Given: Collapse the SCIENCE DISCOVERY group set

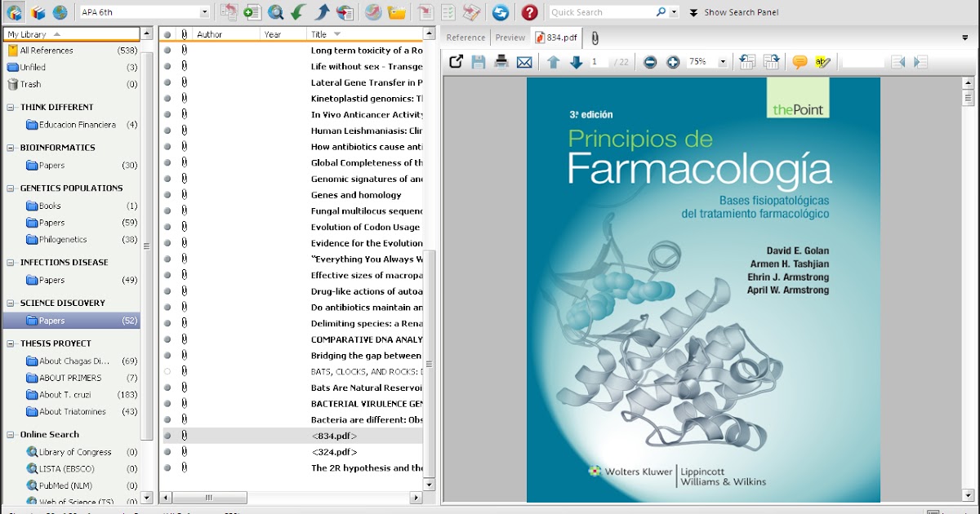Looking at the screenshot, I should tap(11, 303).
